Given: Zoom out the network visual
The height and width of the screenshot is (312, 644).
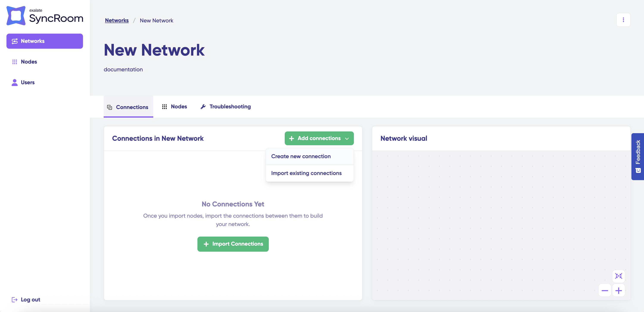Looking at the screenshot, I should coord(605,290).
